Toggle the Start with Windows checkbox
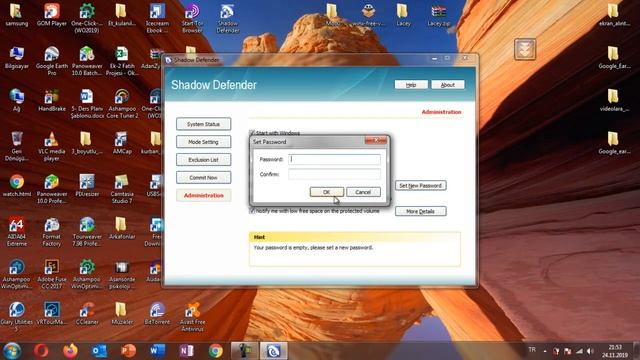 coord(252,133)
